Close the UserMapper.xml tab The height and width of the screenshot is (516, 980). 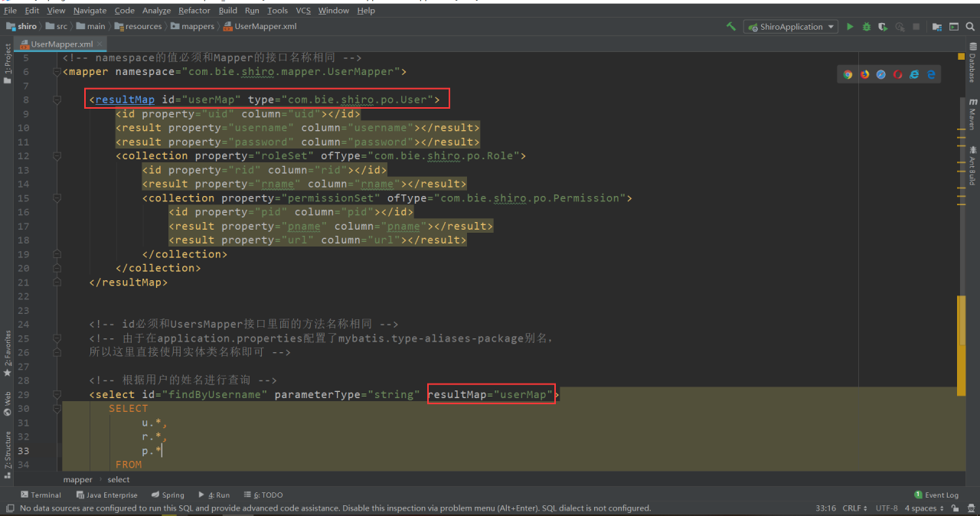tap(100, 44)
